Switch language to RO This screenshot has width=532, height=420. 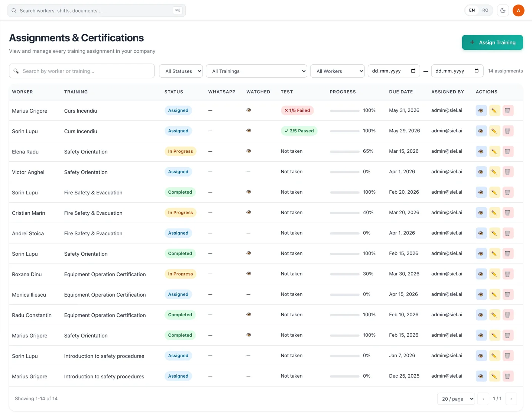(485, 10)
